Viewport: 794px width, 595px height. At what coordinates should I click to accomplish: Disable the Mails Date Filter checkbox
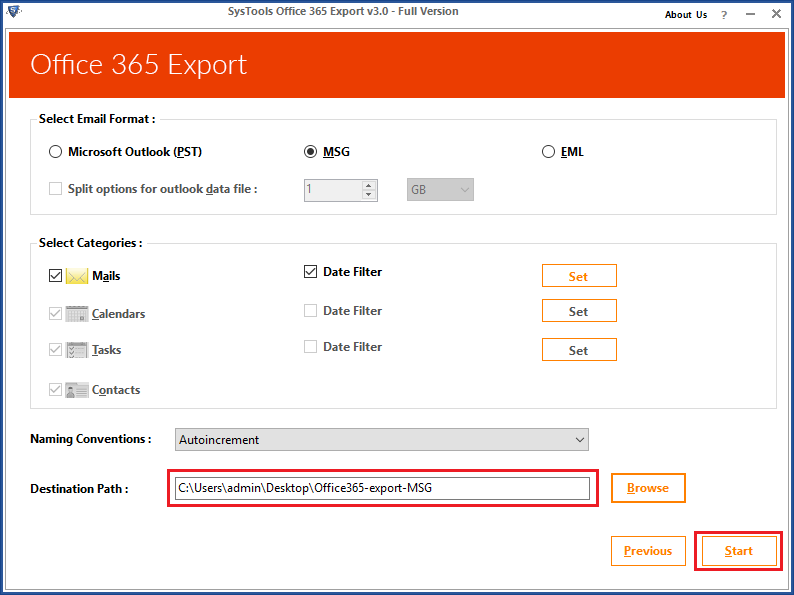click(x=310, y=272)
